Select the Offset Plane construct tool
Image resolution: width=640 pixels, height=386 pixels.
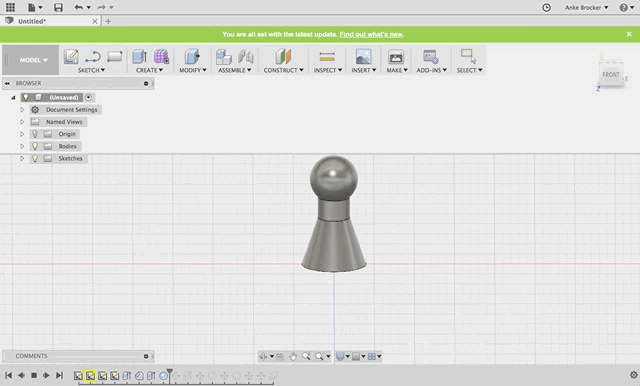283,57
